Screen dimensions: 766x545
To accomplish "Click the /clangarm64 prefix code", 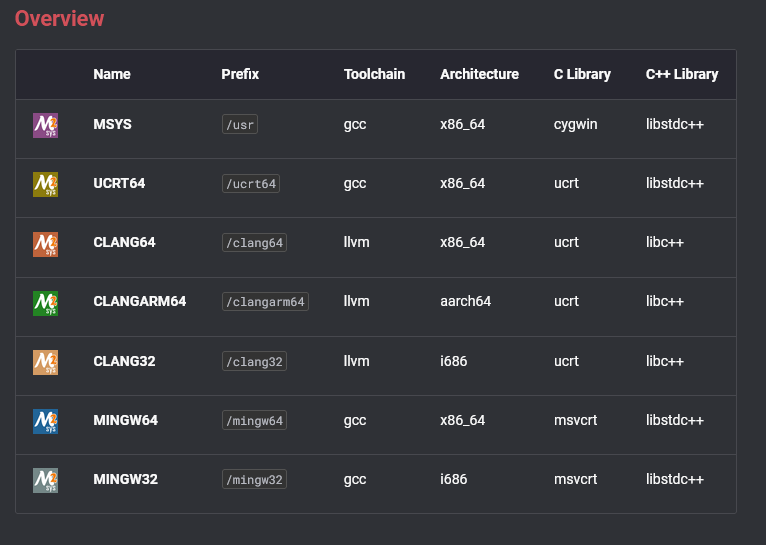I will click(x=265, y=302).
